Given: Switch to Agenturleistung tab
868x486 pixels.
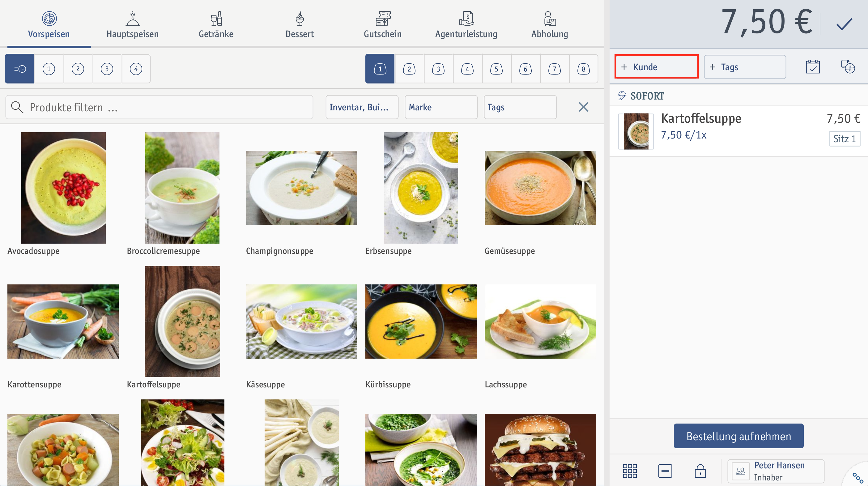Looking at the screenshot, I should click(x=466, y=25).
